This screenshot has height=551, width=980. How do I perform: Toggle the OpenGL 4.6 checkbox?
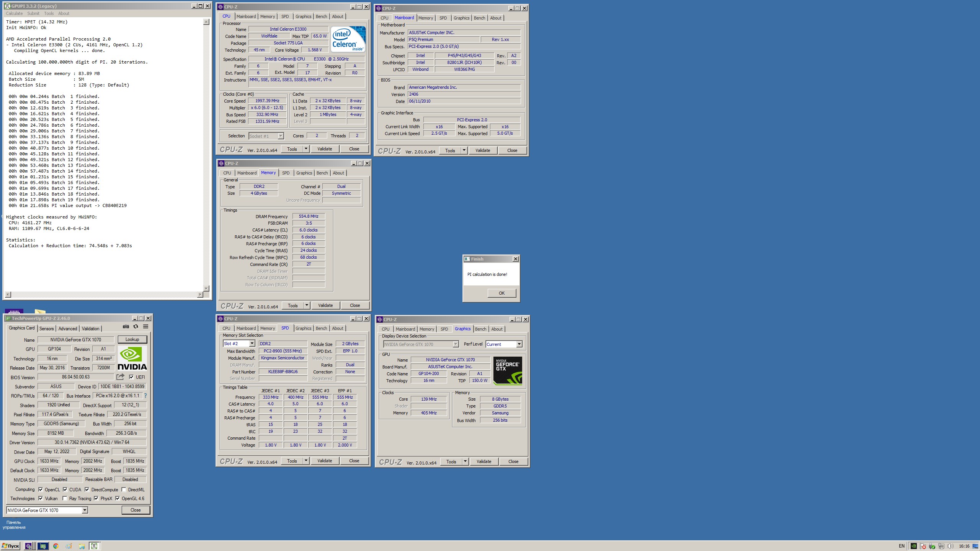[x=118, y=498]
